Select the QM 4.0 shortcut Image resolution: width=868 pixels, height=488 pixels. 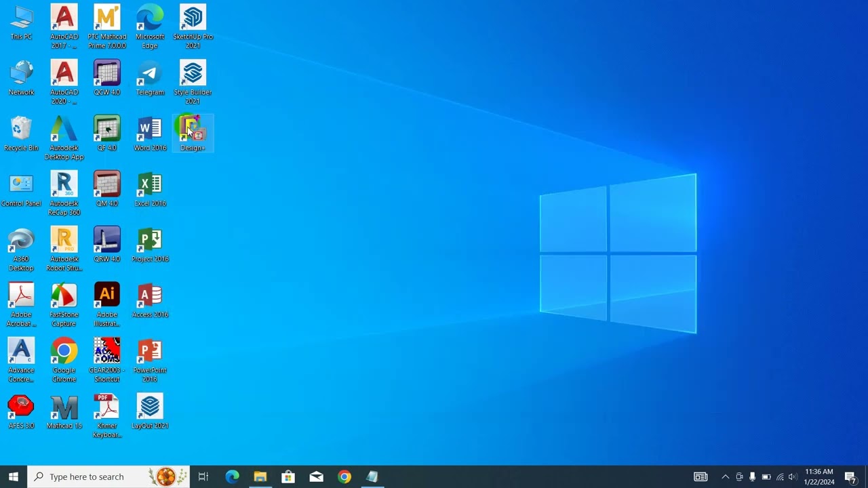[x=107, y=190]
